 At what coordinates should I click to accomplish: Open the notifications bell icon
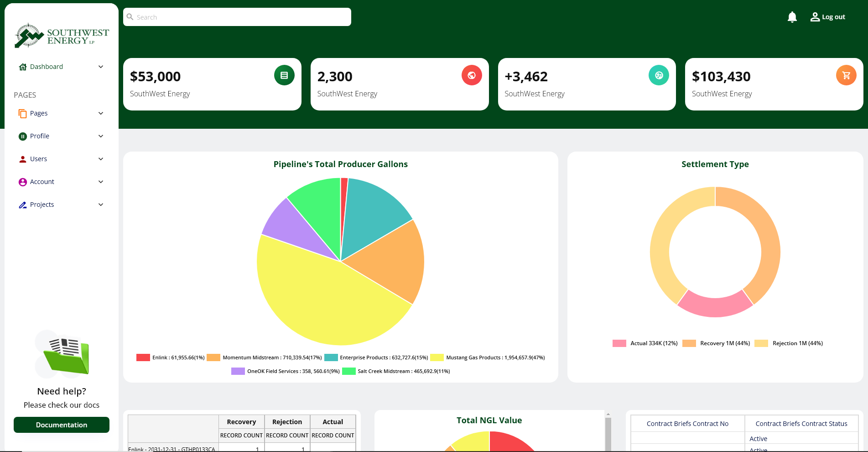pyautogui.click(x=792, y=17)
